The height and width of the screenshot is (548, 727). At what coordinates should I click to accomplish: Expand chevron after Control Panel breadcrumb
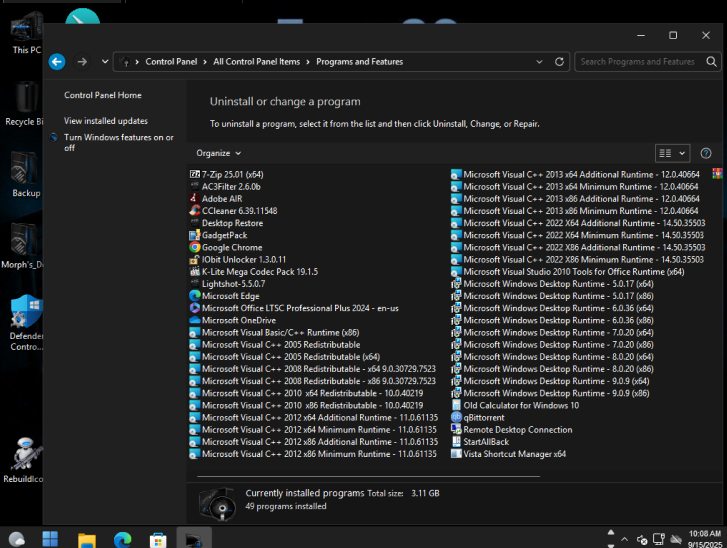pyautogui.click(x=204, y=62)
